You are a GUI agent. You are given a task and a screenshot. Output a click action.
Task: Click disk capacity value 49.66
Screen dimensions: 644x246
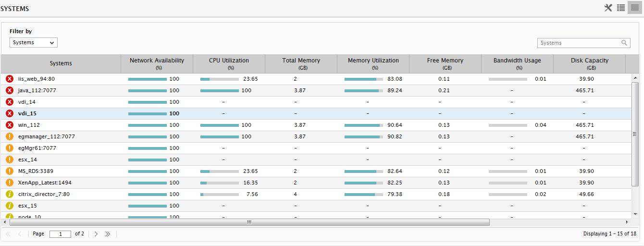point(586,194)
